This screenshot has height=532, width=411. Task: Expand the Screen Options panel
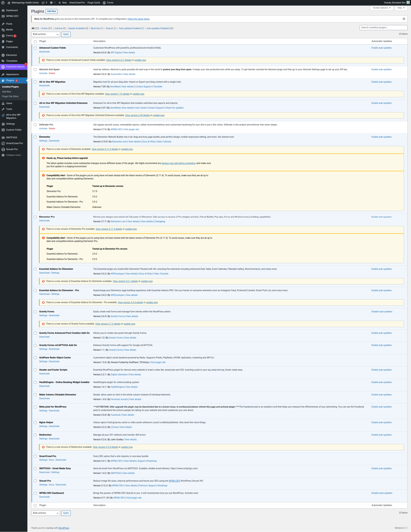(x=381, y=8)
